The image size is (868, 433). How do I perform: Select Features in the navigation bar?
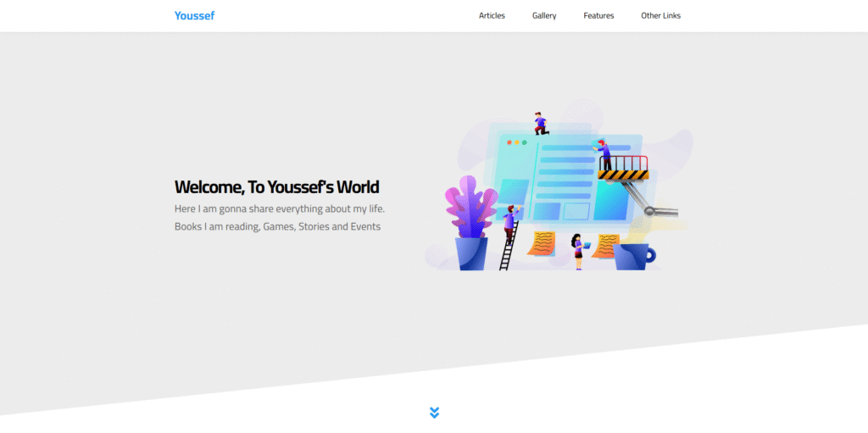pos(598,15)
